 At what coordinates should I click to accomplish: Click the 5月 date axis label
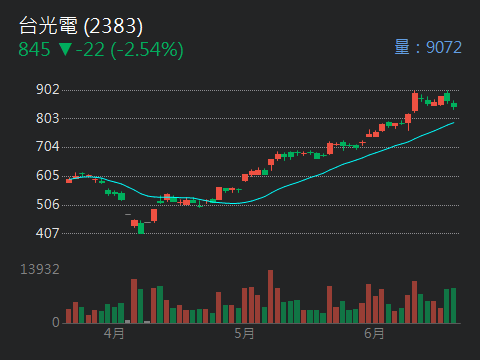tap(244, 333)
